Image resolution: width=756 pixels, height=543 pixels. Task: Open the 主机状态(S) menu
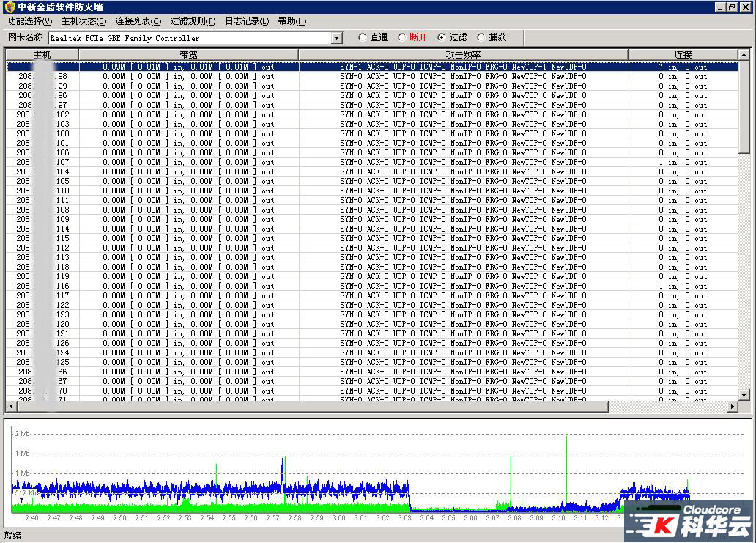click(x=84, y=21)
